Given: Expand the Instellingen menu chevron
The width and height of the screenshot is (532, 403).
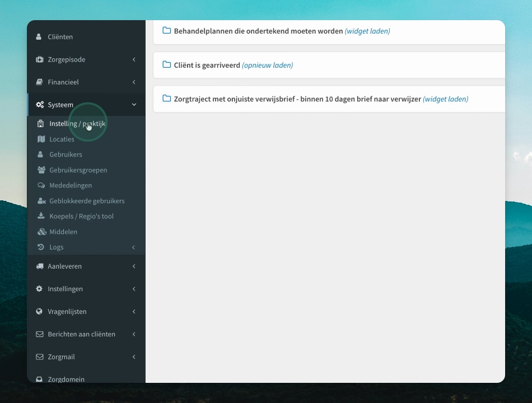Looking at the screenshot, I should [134, 289].
